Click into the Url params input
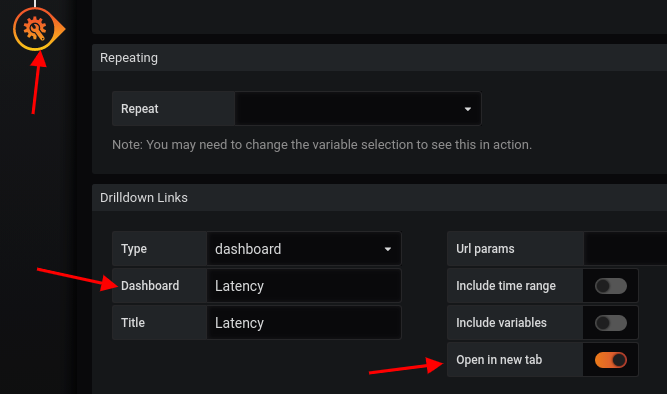 coord(625,248)
